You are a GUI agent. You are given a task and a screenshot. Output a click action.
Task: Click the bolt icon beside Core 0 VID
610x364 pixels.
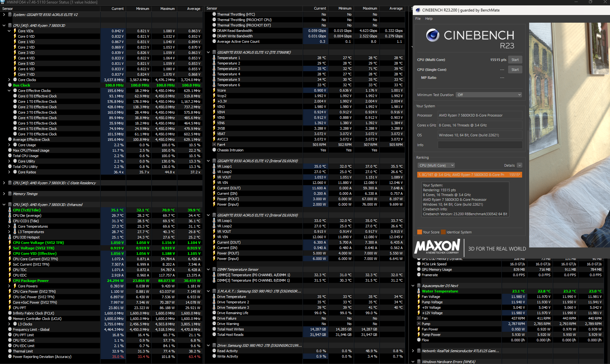coord(15,36)
